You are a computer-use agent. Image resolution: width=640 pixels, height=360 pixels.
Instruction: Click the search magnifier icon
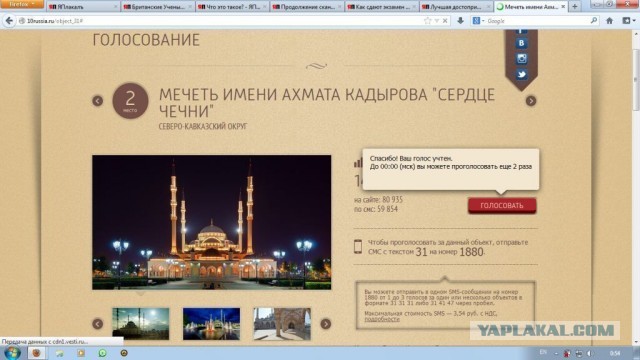pyautogui.click(x=594, y=20)
